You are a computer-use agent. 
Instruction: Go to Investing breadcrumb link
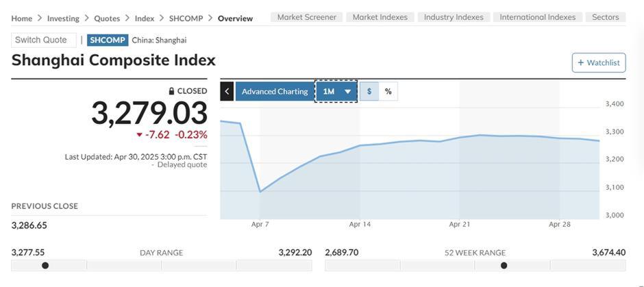(63, 18)
